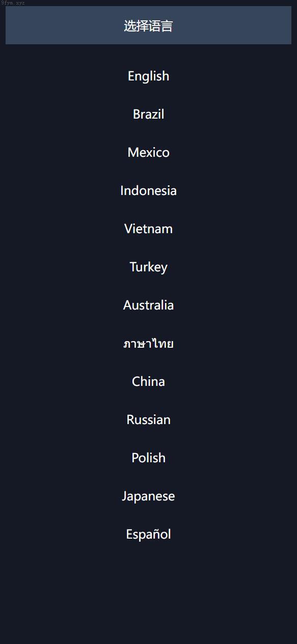Select the Turkey language entry

[148, 267]
